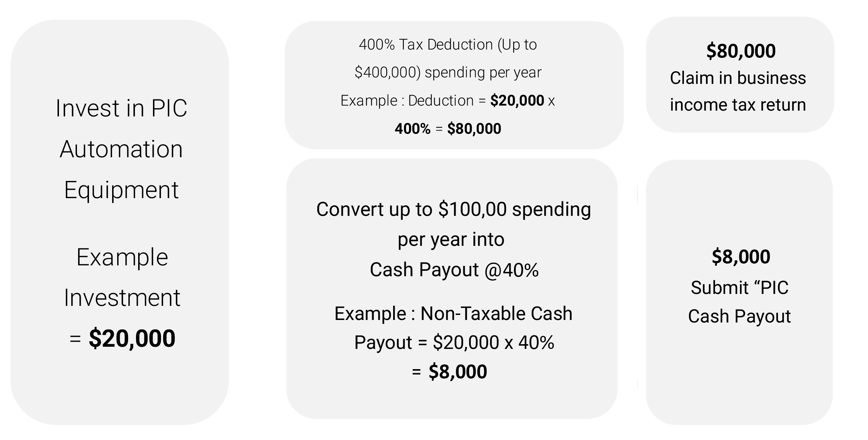Click Claim in business income tax return
Image resolution: width=868 pixels, height=440 pixels.
point(738,91)
